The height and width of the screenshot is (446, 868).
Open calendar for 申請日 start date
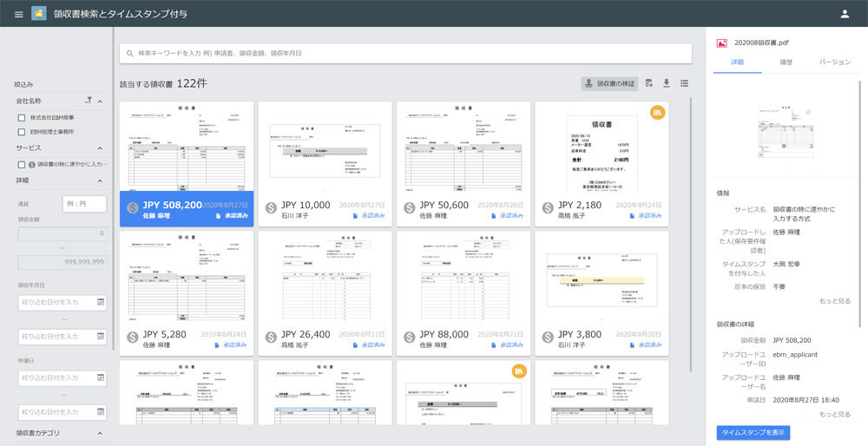(x=101, y=378)
